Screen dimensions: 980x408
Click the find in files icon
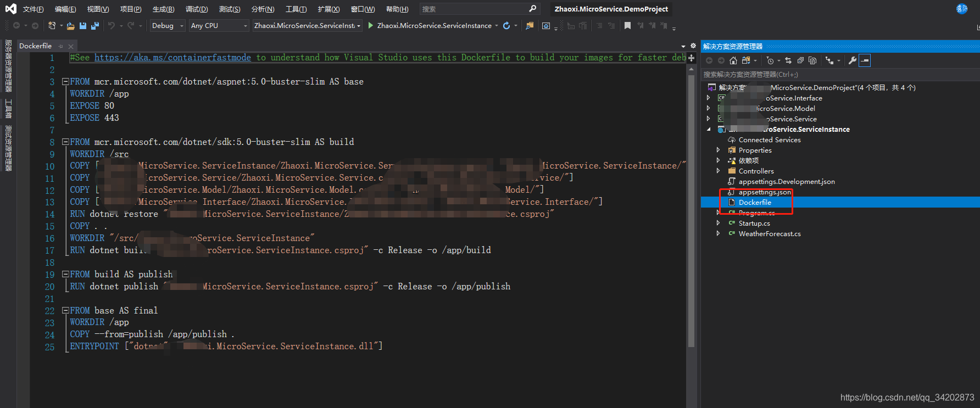point(530,26)
